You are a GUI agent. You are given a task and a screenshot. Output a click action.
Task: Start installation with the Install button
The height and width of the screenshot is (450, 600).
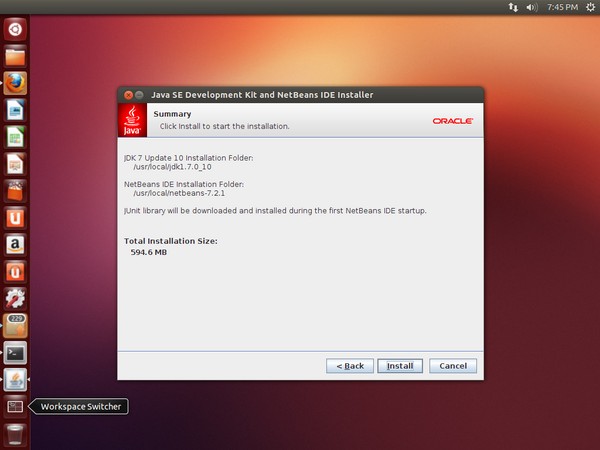pos(400,366)
